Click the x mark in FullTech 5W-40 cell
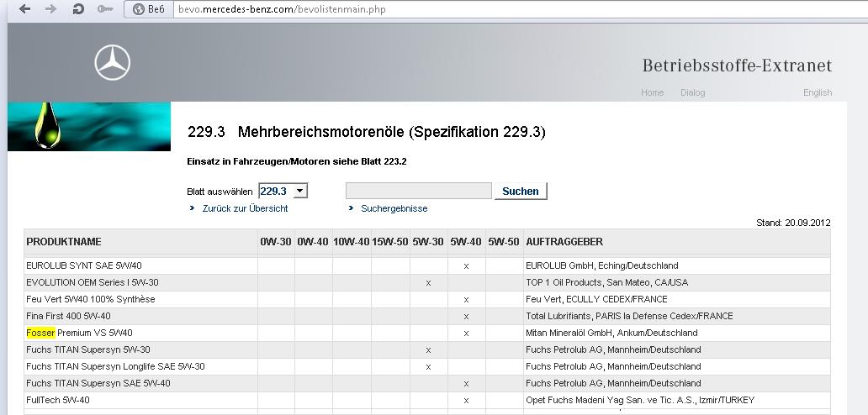Viewport: 868px width, 415px height. (466, 401)
